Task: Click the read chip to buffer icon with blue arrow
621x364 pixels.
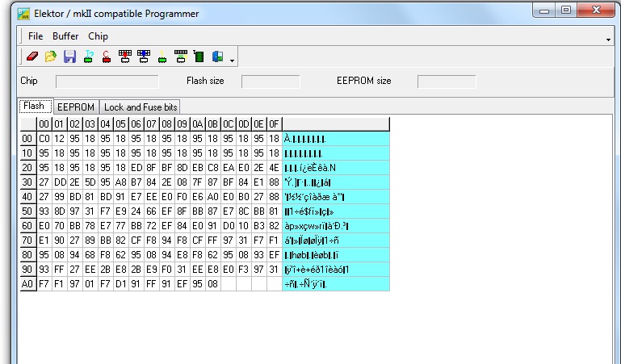Action: click(x=144, y=56)
